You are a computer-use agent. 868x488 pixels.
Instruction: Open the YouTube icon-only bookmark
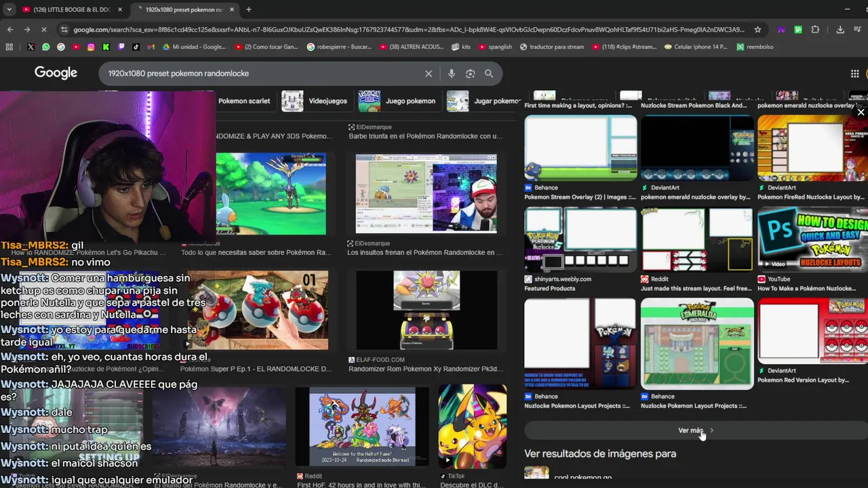tap(76, 47)
